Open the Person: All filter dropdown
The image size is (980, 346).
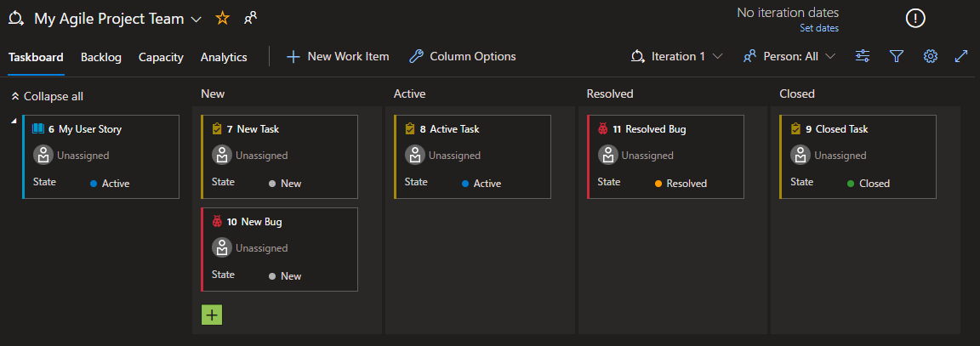pyautogui.click(x=789, y=56)
